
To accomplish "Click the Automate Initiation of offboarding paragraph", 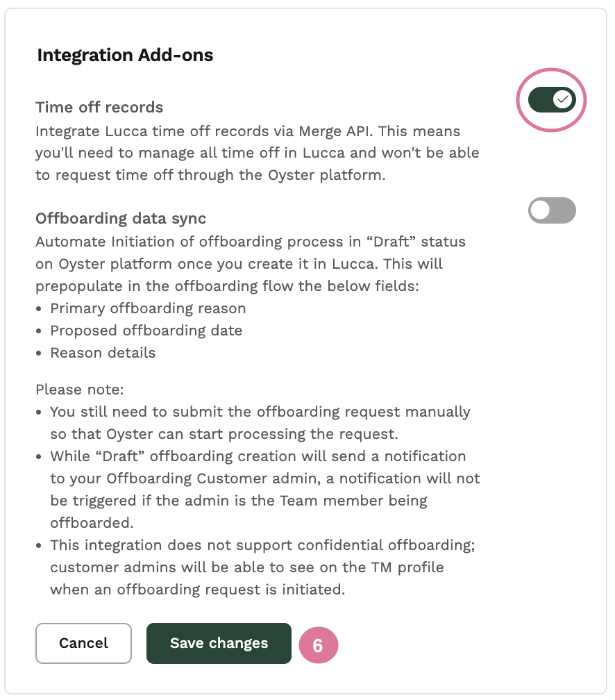I will click(x=251, y=264).
